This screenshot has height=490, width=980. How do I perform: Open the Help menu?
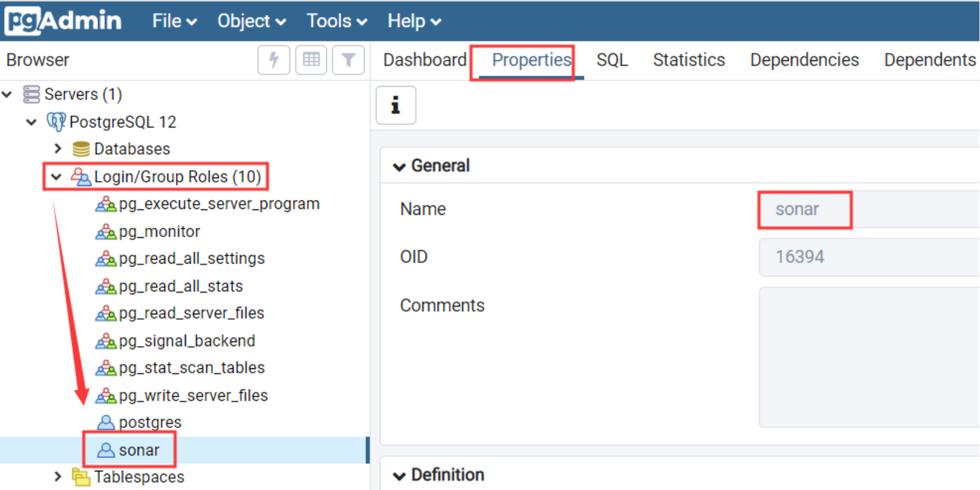click(414, 21)
